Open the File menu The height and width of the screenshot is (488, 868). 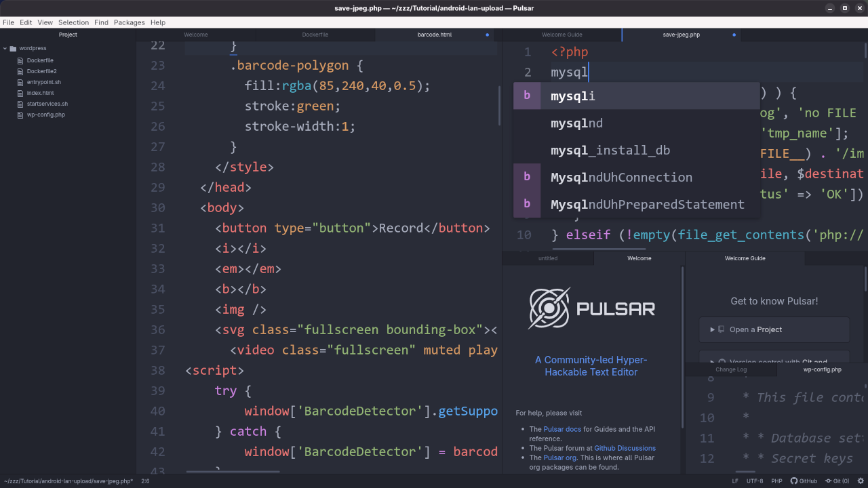click(8, 22)
